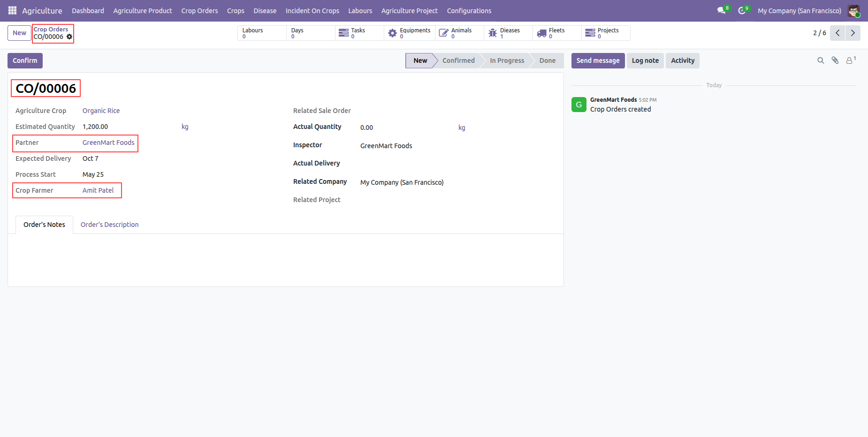Open the Crops menu
The image size is (868, 437).
236,10
